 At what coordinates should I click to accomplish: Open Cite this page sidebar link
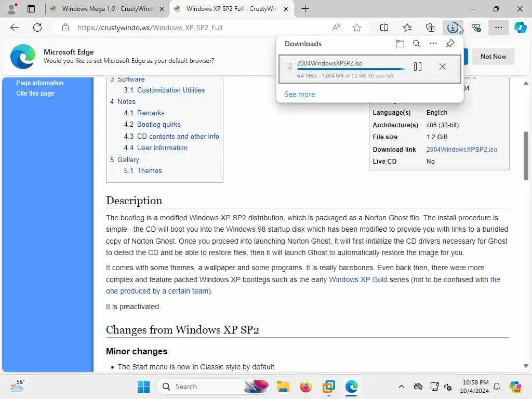coord(35,93)
